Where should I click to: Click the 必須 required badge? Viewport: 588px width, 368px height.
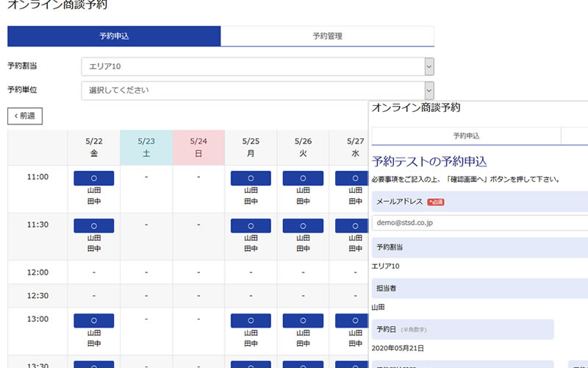point(436,202)
